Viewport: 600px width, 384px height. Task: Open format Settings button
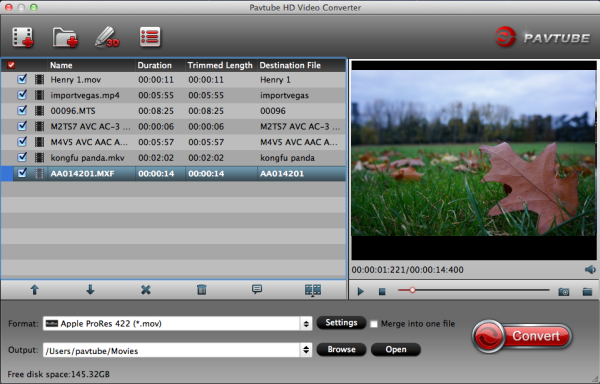pos(341,323)
